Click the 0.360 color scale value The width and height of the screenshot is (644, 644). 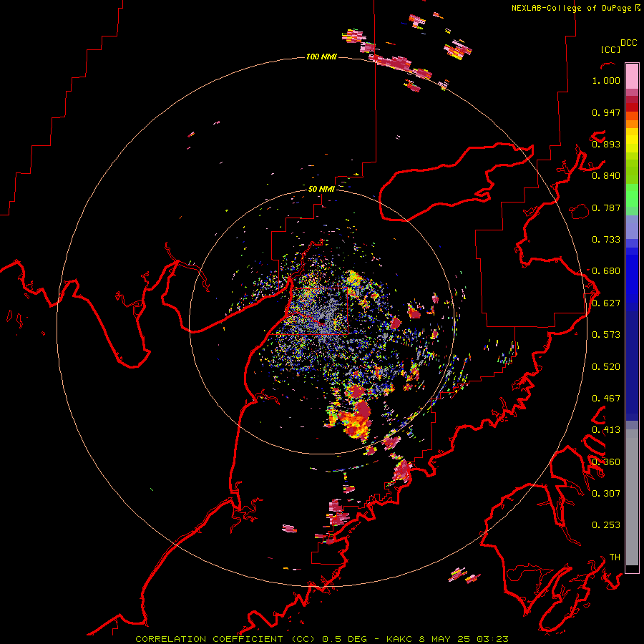coord(606,462)
